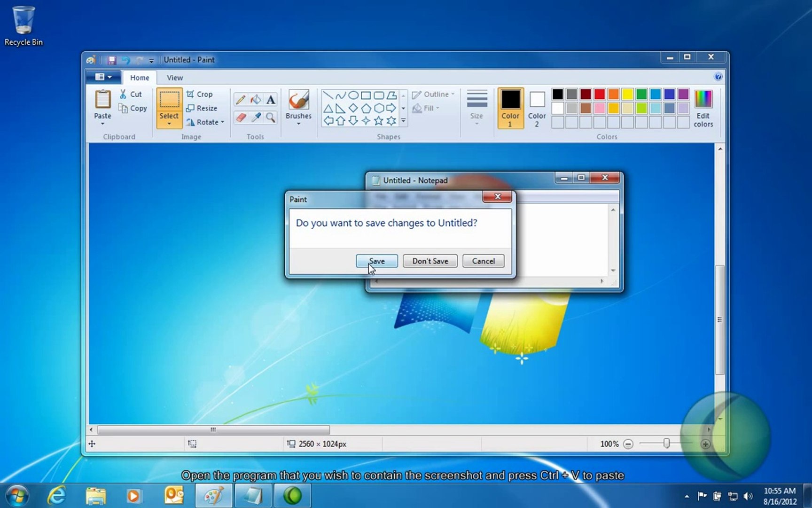Switch to the View ribbon tab
The height and width of the screenshot is (508, 812).
point(175,78)
